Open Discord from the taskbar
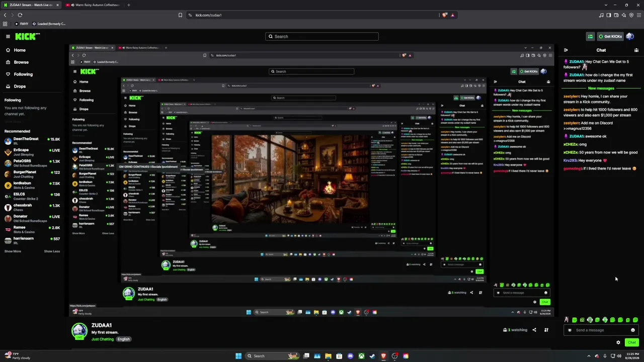This screenshot has height=362, width=644. [x=350, y=356]
